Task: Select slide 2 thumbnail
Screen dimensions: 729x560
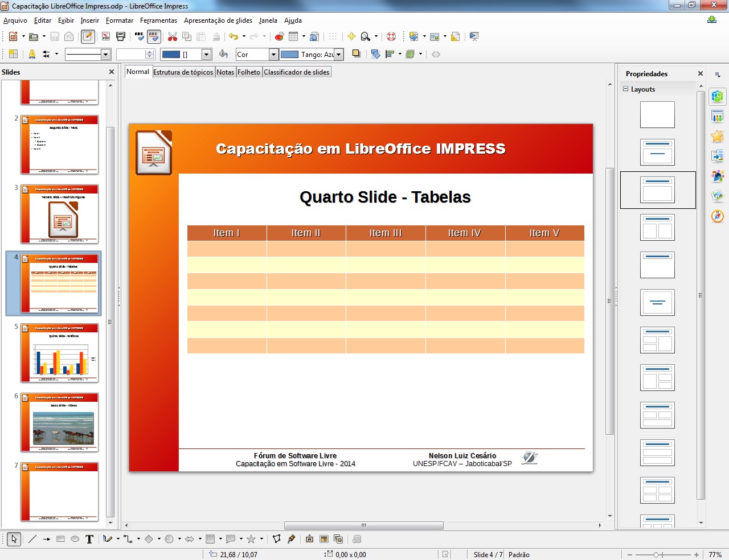Action: click(60, 145)
